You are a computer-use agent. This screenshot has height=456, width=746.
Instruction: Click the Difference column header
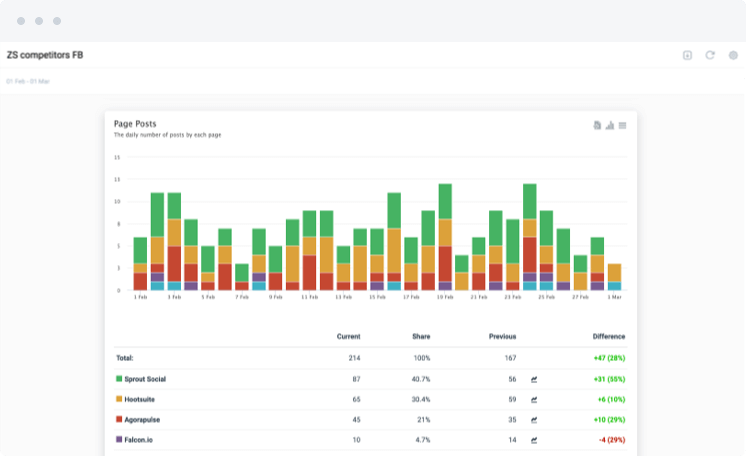[x=609, y=337]
